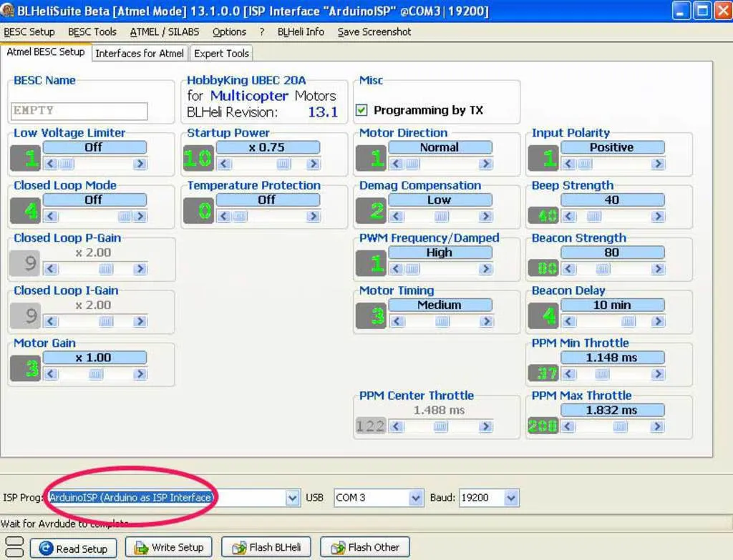The height and width of the screenshot is (560, 733).
Task: Switch to the Expert Tools tab
Action: click(221, 53)
